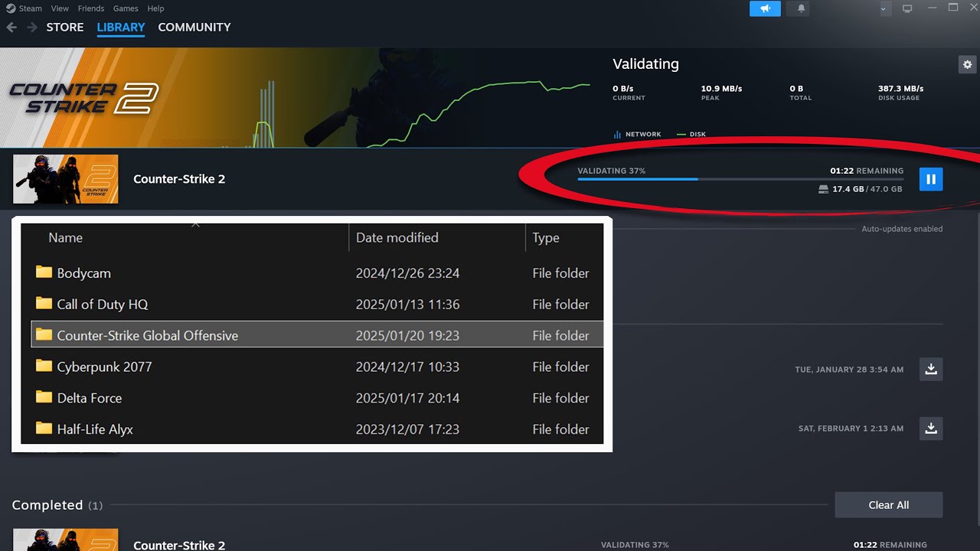
Task: Click the Counter-Strike 2 thumbnail in active download
Action: coord(66,179)
